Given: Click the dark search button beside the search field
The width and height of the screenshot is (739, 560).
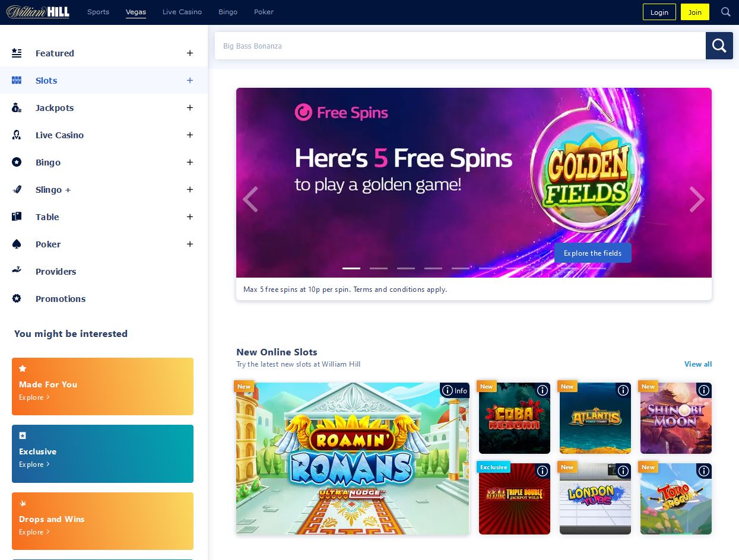Looking at the screenshot, I should tap(719, 46).
